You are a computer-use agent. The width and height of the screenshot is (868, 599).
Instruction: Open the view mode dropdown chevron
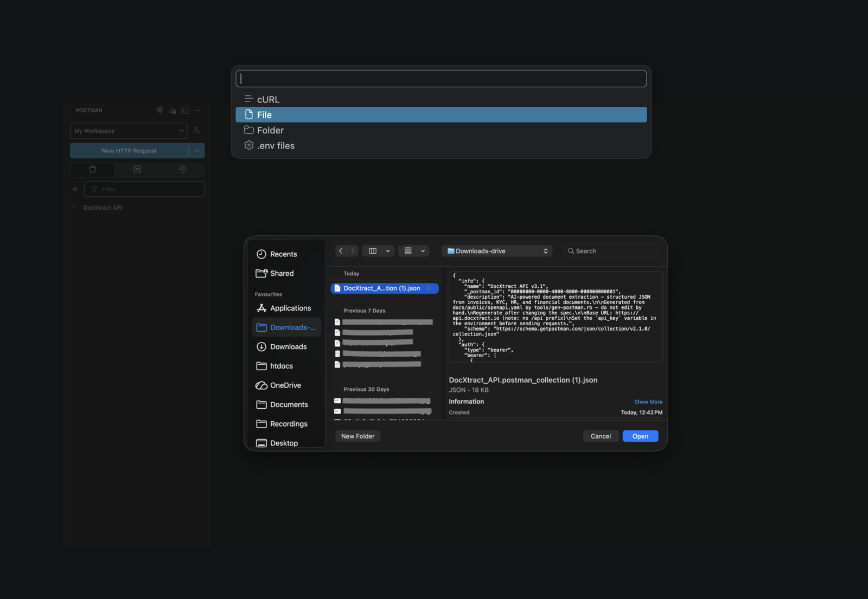tap(388, 251)
